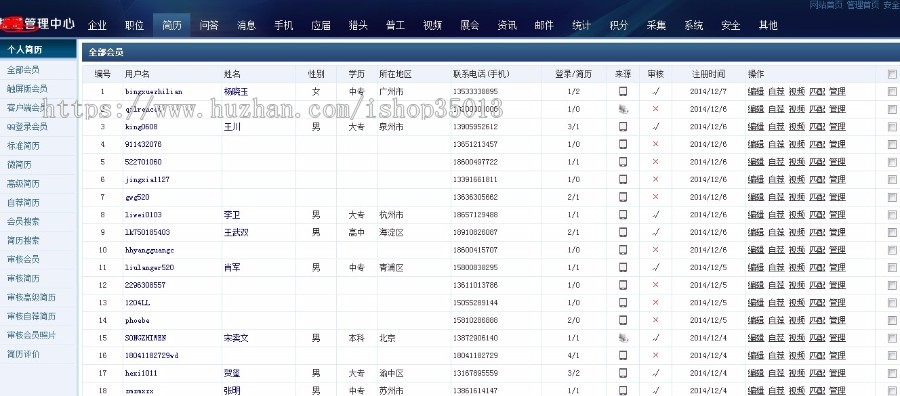Tick the checkbox for member king0608
The height and width of the screenshot is (396, 900).
click(892, 126)
